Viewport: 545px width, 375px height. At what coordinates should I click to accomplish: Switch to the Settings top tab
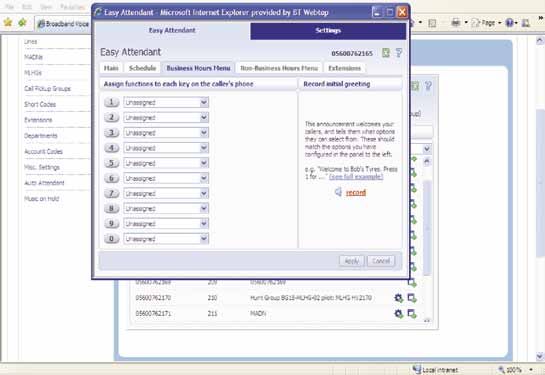click(x=328, y=31)
